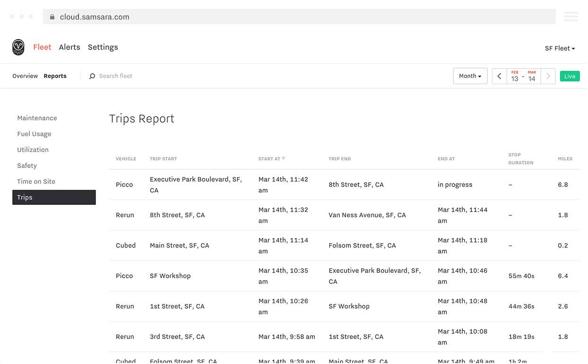Click the address bar lock icon
Viewport: 588px width, 364px height.
[x=52, y=17]
